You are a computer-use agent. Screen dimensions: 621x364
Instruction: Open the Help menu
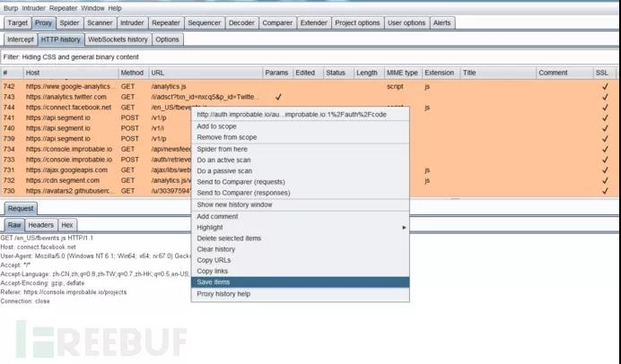(115, 8)
